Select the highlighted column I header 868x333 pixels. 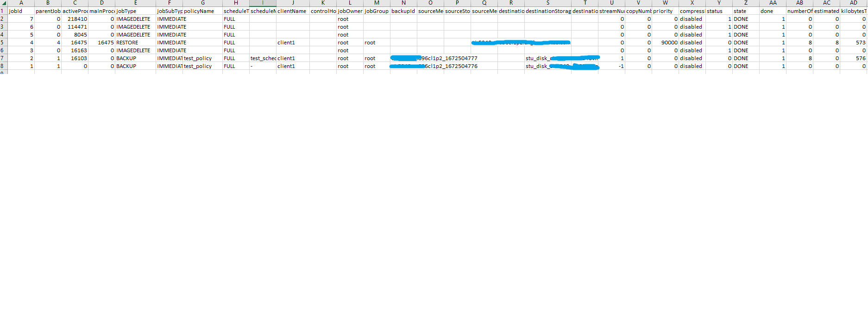(263, 3)
